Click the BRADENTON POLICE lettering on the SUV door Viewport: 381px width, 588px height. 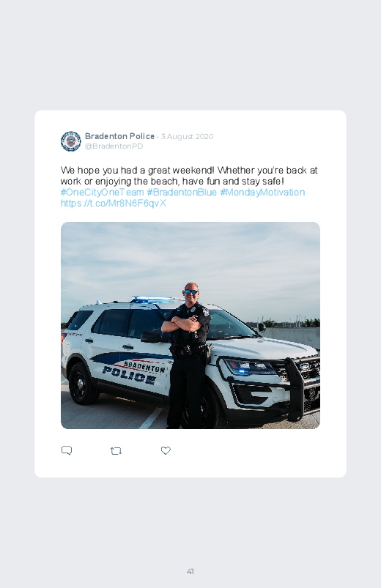coord(134,373)
